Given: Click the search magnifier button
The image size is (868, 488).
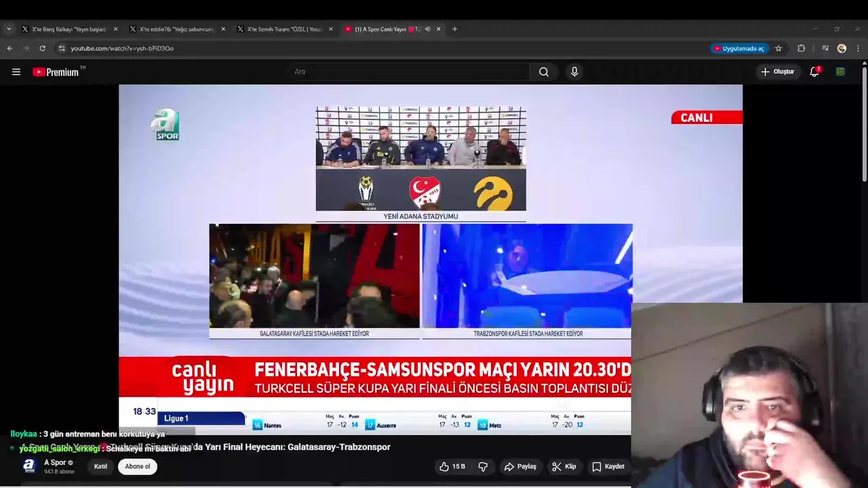Looking at the screenshot, I should (544, 72).
